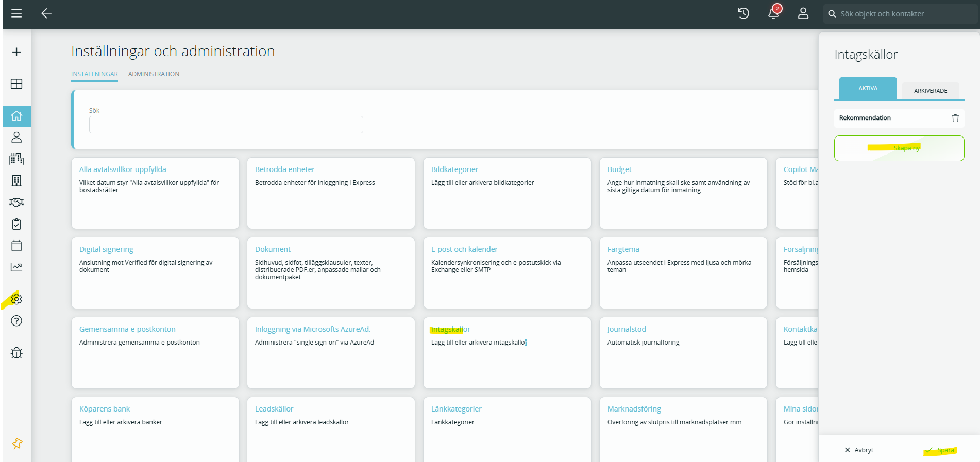Open the notifications bell

773,13
